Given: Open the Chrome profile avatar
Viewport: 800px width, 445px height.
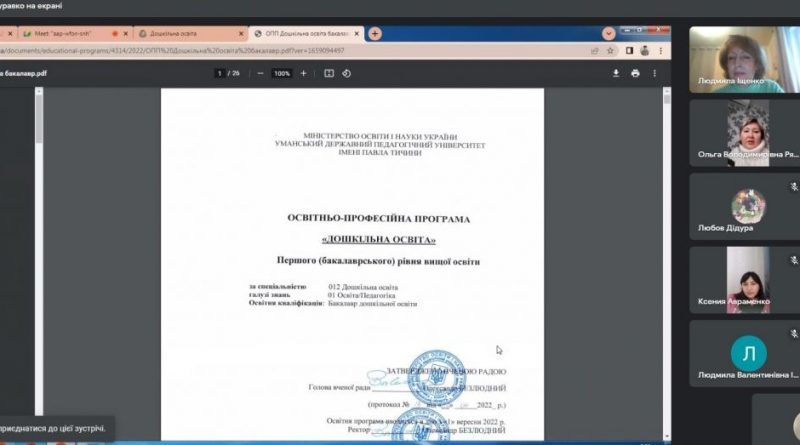Looking at the screenshot, I should coord(645,51).
